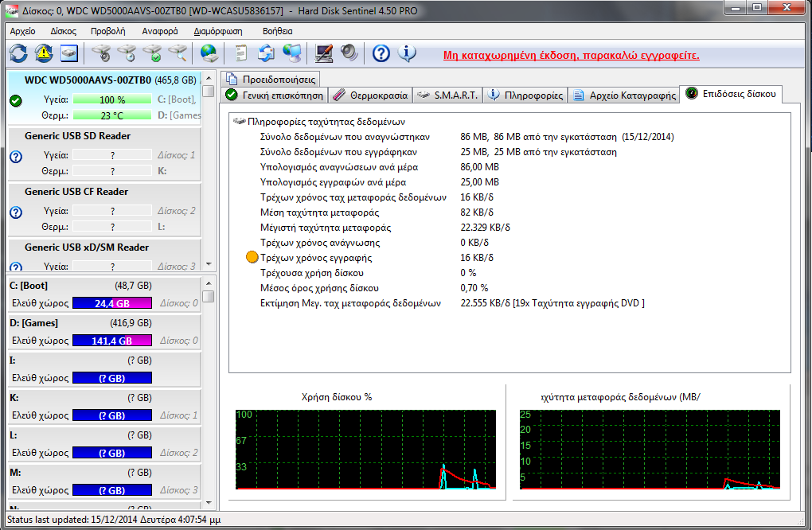
Task: Click the globe-with-monitor toolbar icon
Action: pyautogui.click(x=292, y=53)
